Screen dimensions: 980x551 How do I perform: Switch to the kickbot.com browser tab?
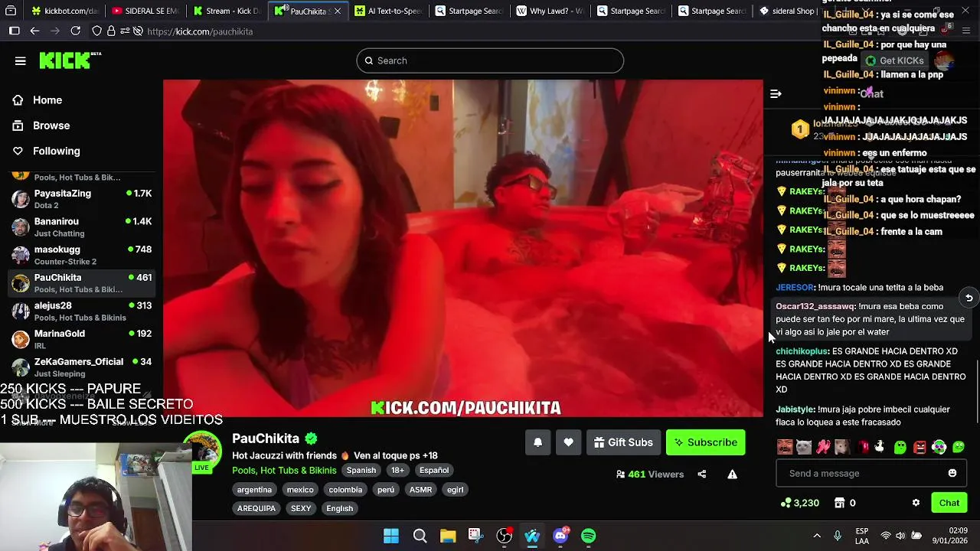64,11
